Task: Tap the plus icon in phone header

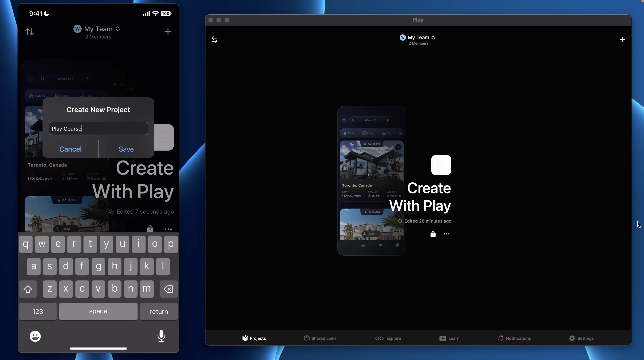Action: click(x=168, y=31)
